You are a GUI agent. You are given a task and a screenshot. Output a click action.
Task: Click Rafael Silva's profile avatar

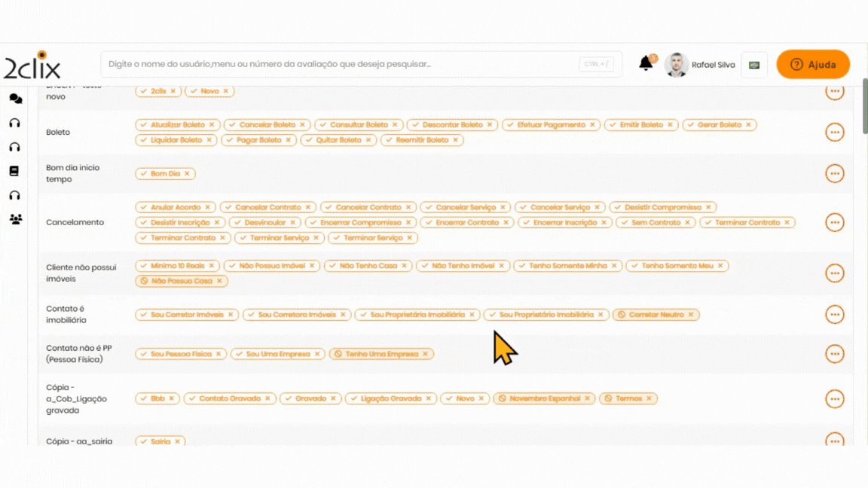coord(676,65)
